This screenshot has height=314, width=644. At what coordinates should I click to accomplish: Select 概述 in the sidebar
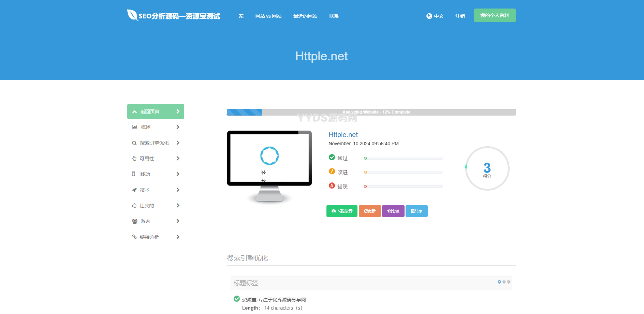[156, 127]
